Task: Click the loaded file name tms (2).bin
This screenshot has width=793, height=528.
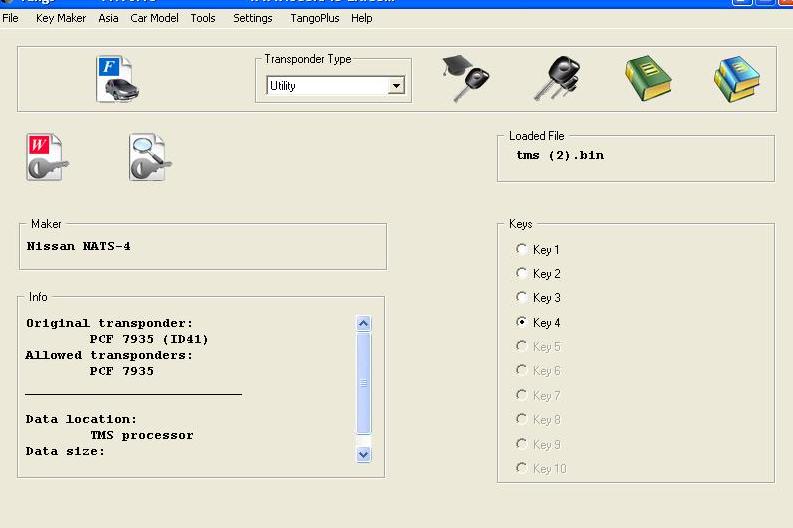Action: (560, 155)
